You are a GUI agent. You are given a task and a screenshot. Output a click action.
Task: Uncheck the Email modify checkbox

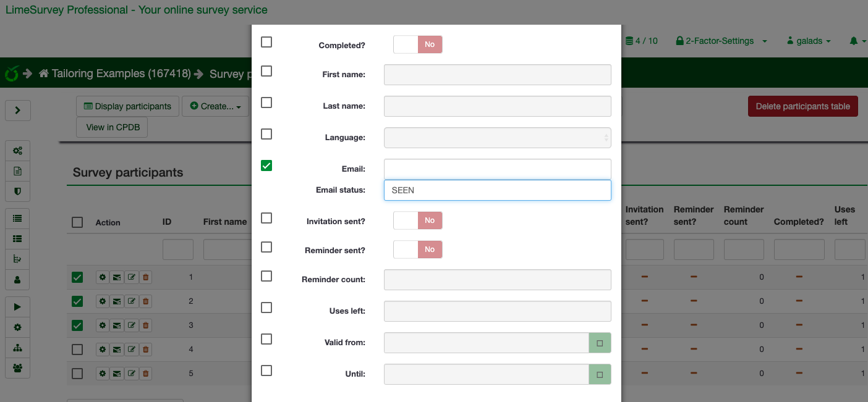pyautogui.click(x=266, y=165)
